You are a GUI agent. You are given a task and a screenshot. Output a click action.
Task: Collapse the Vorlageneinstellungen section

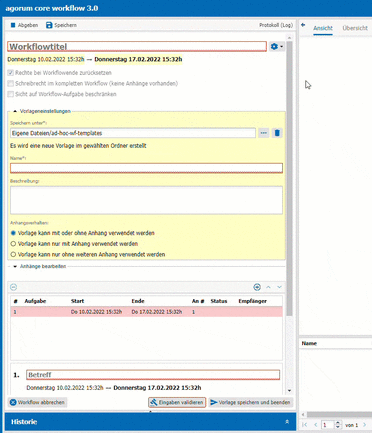pyautogui.click(x=15, y=111)
